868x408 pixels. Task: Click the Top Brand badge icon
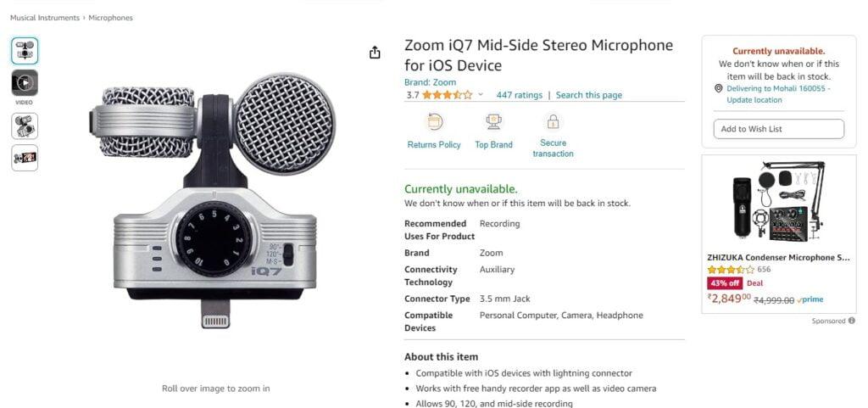tap(493, 123)
